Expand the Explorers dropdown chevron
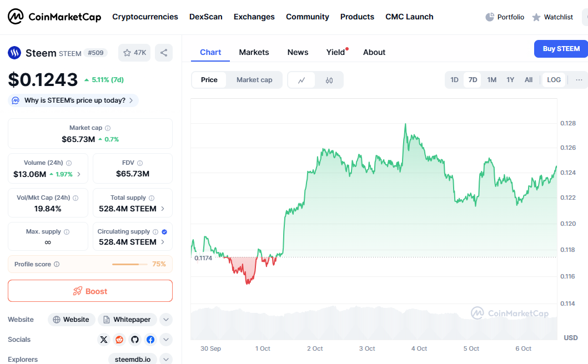This screenshot has height=364, width=588. point(166,359)
